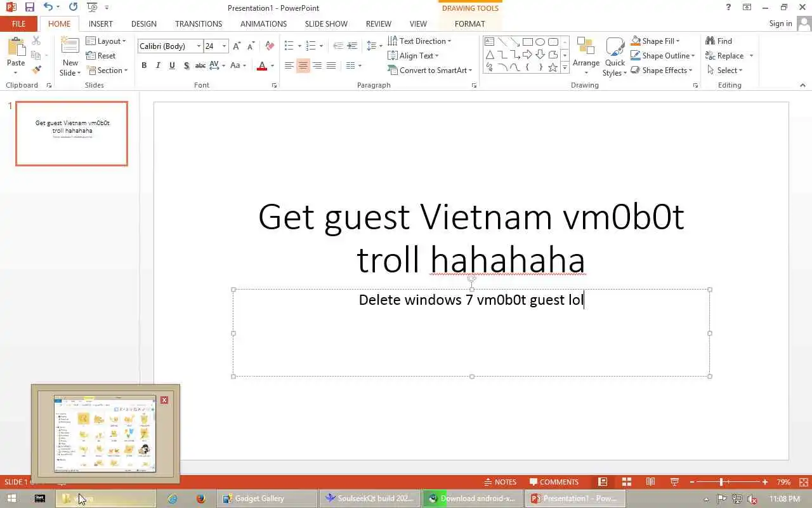Align text right

coord(317,65)
